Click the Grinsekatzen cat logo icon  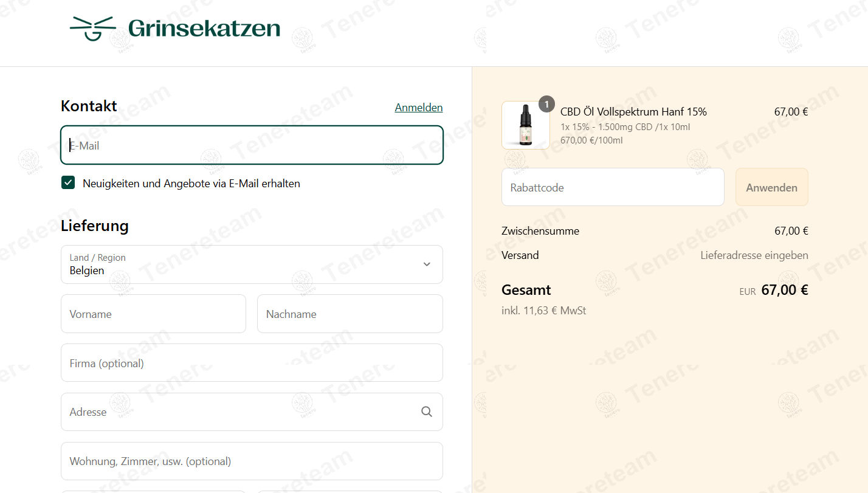pos(93,28)
